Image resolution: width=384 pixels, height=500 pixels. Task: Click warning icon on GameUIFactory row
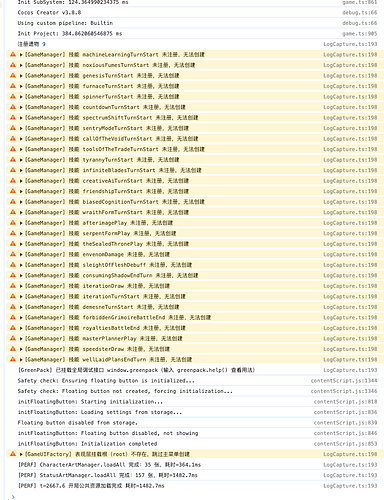coord(13,454)
